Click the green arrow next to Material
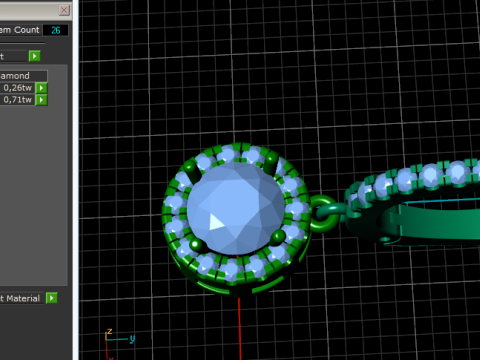480x360 pixels. pos(52,298)
